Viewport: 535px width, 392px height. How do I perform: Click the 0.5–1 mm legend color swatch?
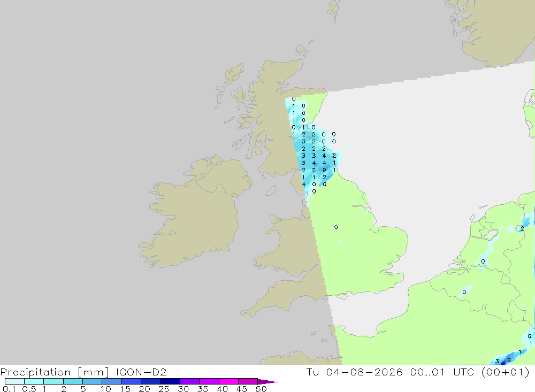click(34, 381)
